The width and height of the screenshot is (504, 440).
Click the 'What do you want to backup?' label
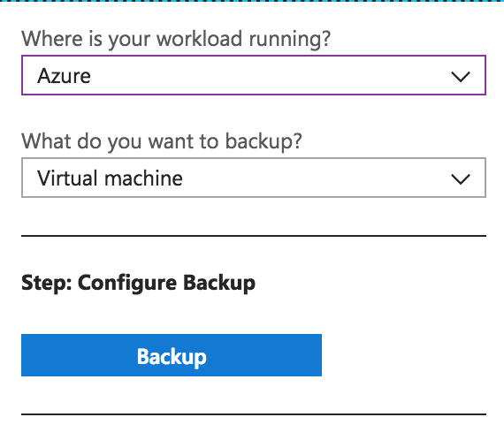(x=162, y=141)
